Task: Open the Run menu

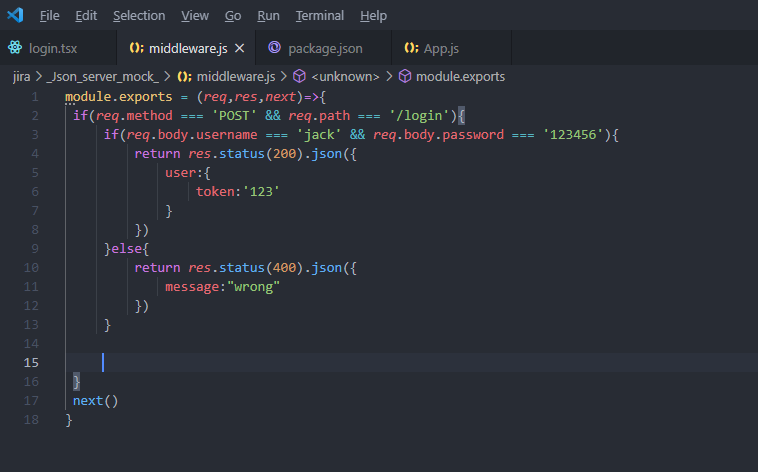Action: click(x=268, y=16)
